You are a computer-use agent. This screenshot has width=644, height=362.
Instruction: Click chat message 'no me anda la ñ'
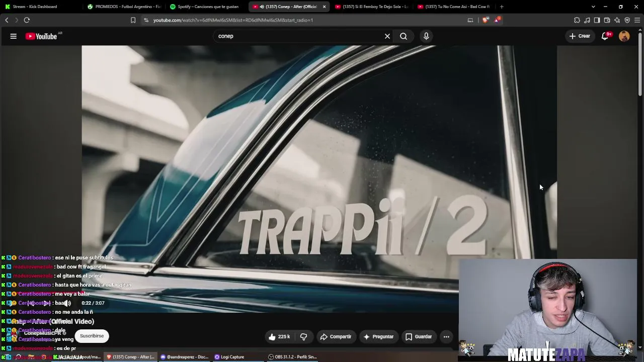pyautogui.click(x=74, y=312)
